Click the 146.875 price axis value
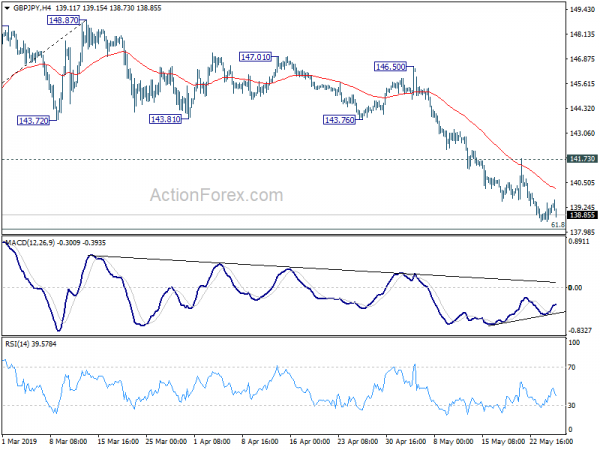 coord(582,59)
